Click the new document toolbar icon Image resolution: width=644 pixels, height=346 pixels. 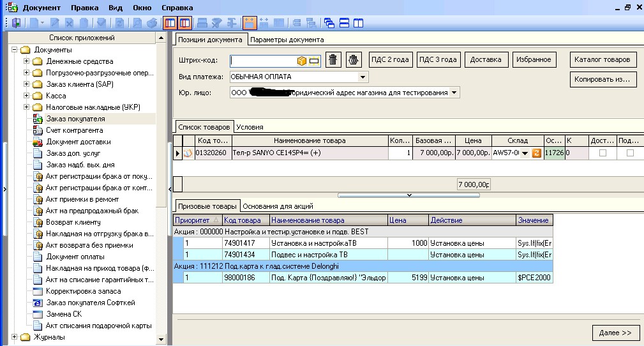[34, 23]
